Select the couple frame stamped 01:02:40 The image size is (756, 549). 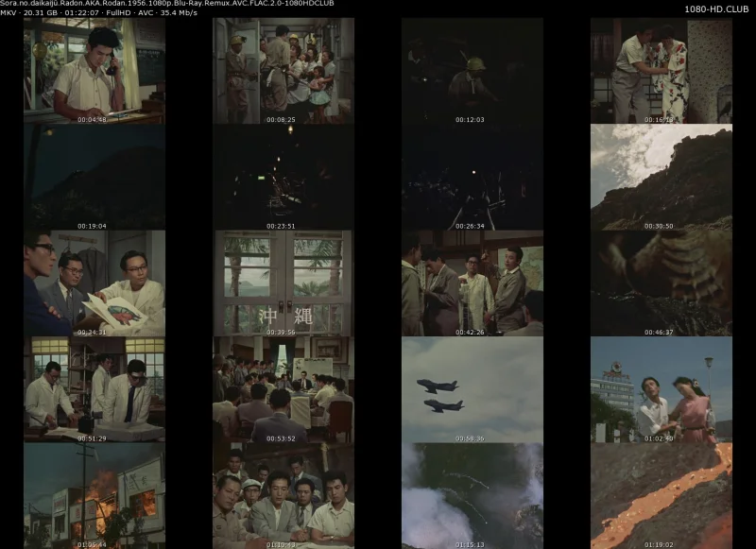coord(661,390)
